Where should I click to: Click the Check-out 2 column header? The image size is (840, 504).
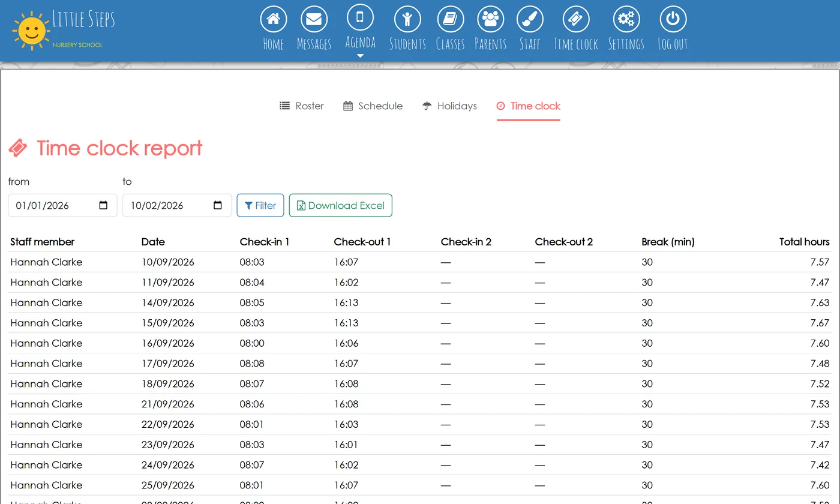coord(564,242)
